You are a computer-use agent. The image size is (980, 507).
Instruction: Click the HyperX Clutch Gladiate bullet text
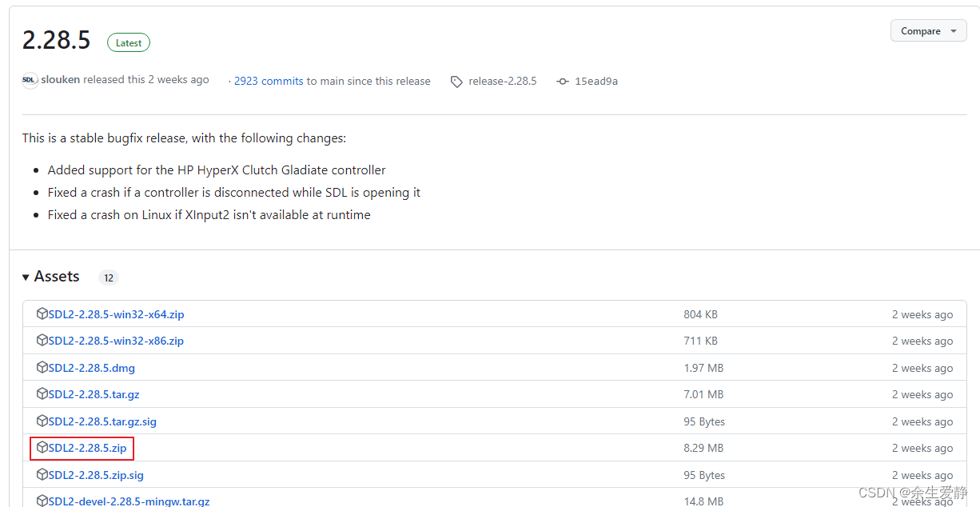point(217,170)
